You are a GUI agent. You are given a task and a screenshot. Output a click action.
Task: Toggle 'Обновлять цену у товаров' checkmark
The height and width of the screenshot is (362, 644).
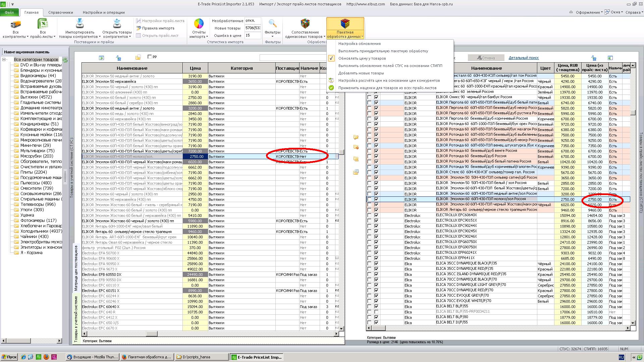pyautogui.click(x=331, y=58)
